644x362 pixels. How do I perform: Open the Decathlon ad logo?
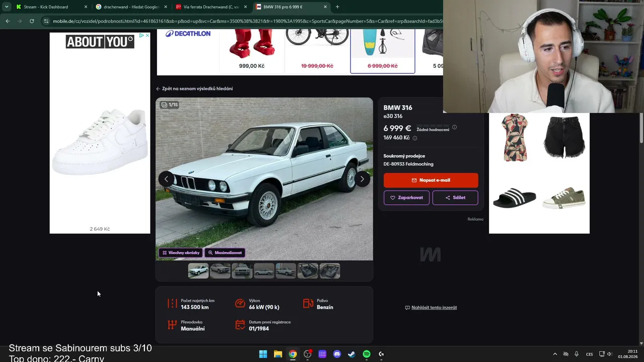pyautogui.click(x=188, y=34)
